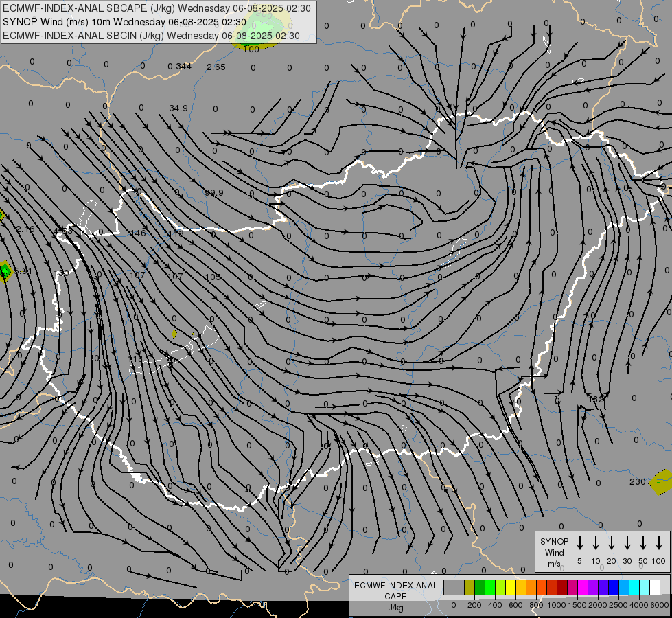Click the 4000 tick label on CAPE scale

coord(639,605)
